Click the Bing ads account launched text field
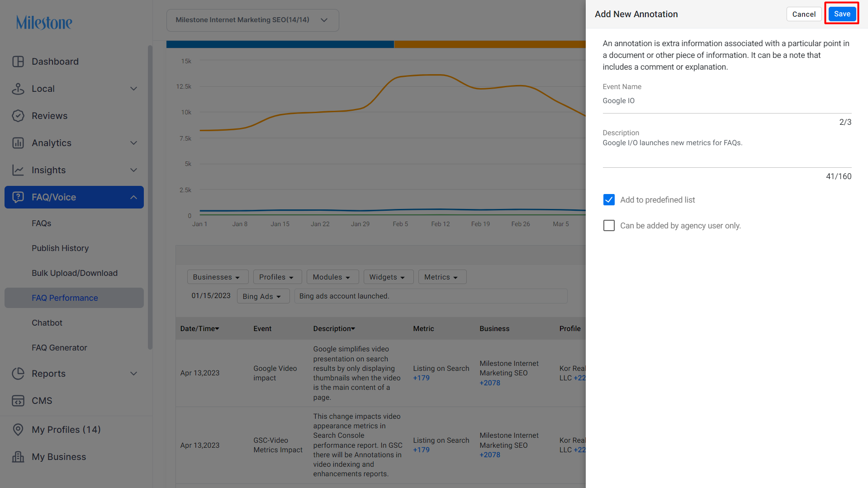Image resolution: width=868 pixels, height=488 pixels. coord(431,296)
